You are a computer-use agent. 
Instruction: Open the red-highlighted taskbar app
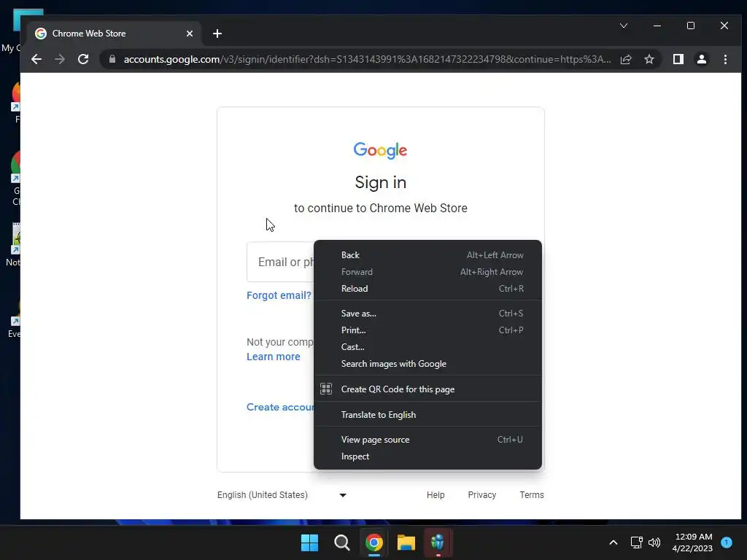pos(438,542)
